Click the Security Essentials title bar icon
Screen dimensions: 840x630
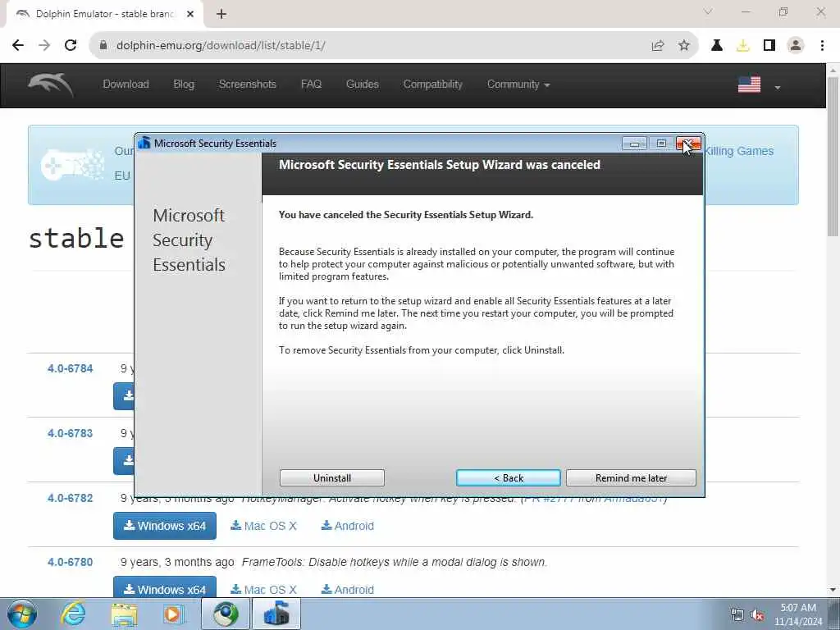coord(144,143)
